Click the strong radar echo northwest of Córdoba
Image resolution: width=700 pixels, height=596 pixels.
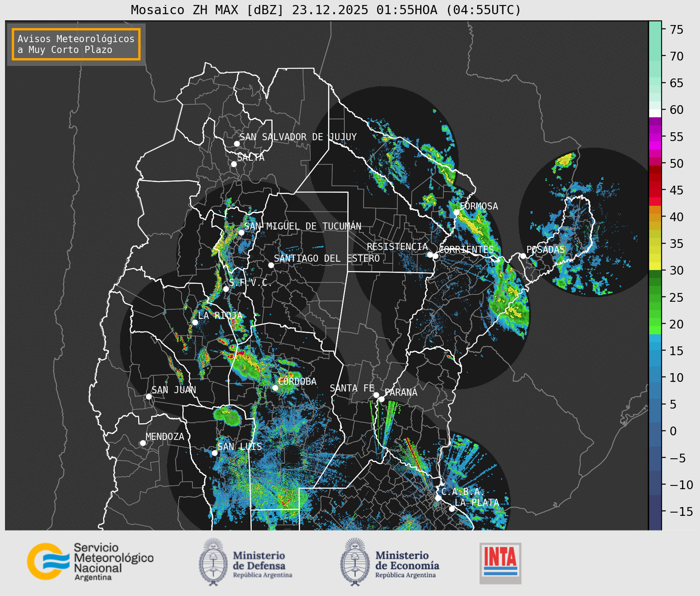(246, 363)
